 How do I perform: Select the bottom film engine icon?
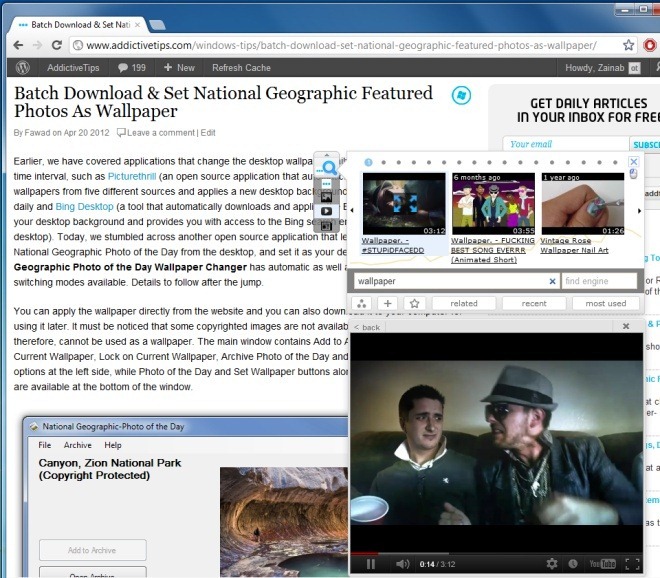click(327, 226)
